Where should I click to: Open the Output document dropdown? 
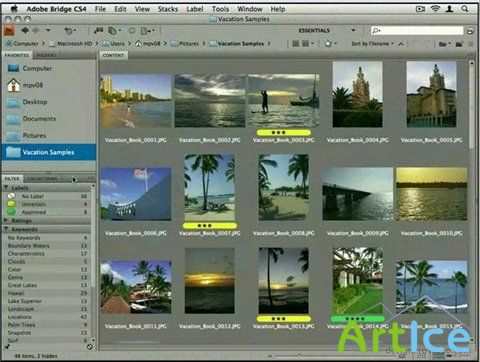tap(147, 31)
